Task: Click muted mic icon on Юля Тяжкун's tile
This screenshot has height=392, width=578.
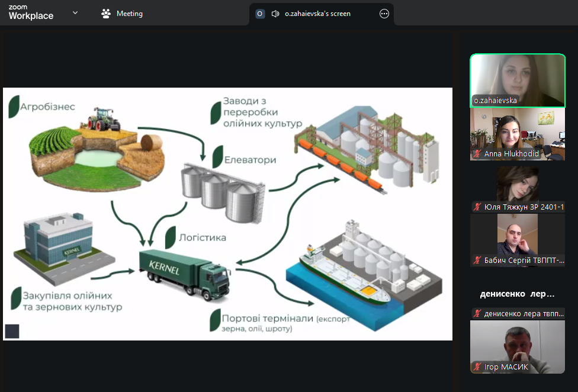Action: [477, 207]
